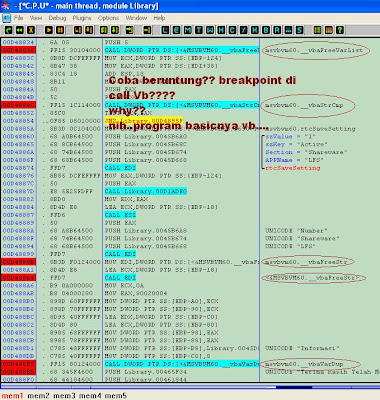
Task: Select PUSH Library.0045B6A8 instruction
Action: click(146, 231)
